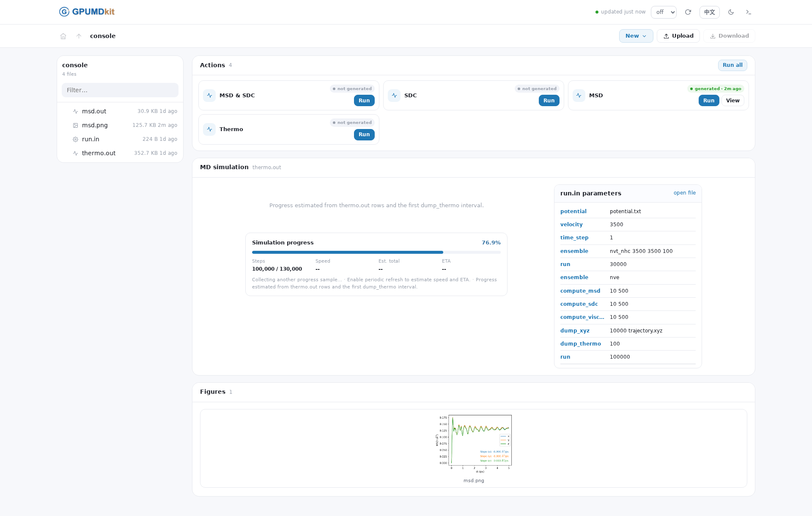
Task: Open msd.out in file list
Action: coord(120,111)
